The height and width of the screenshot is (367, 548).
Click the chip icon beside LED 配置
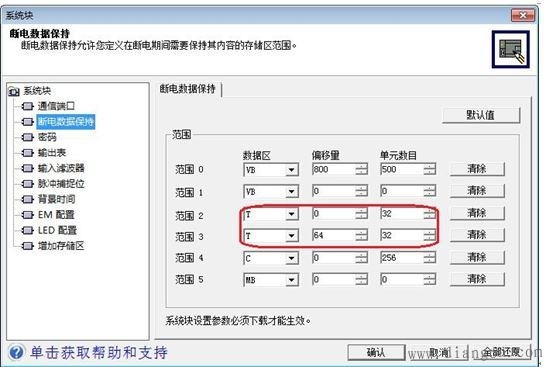[x=28, y=230]
